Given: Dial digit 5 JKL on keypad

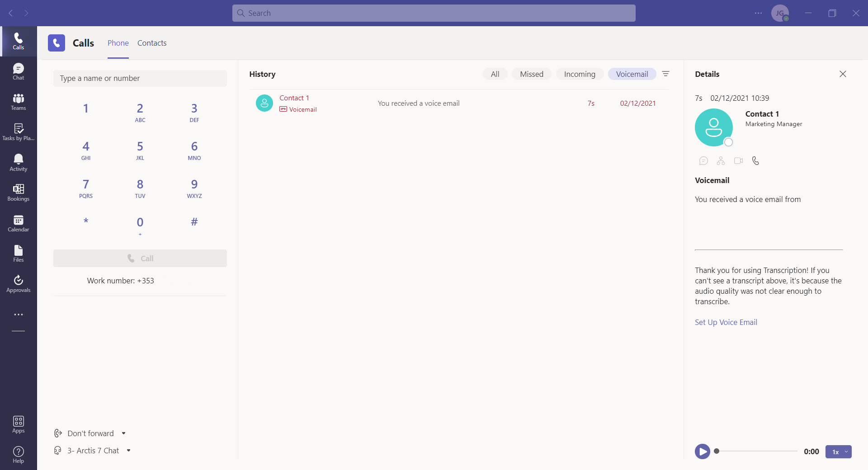Looking at the screenshot, I should (140, 150).
